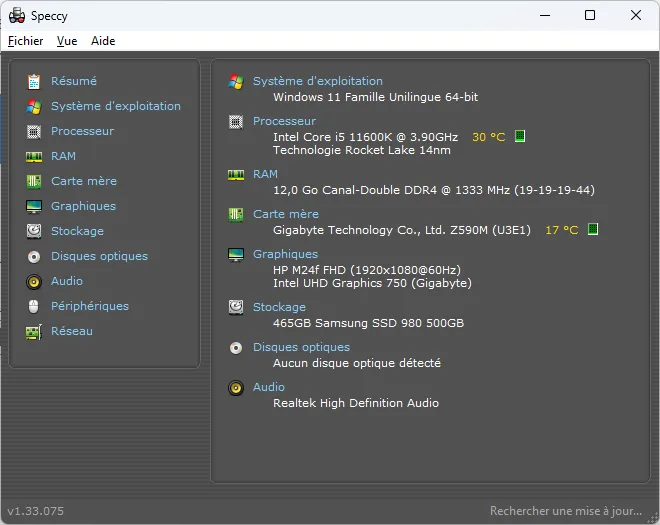Maximize the Speccy window
This screenshot has height=525, width=660.
[590, 15]
